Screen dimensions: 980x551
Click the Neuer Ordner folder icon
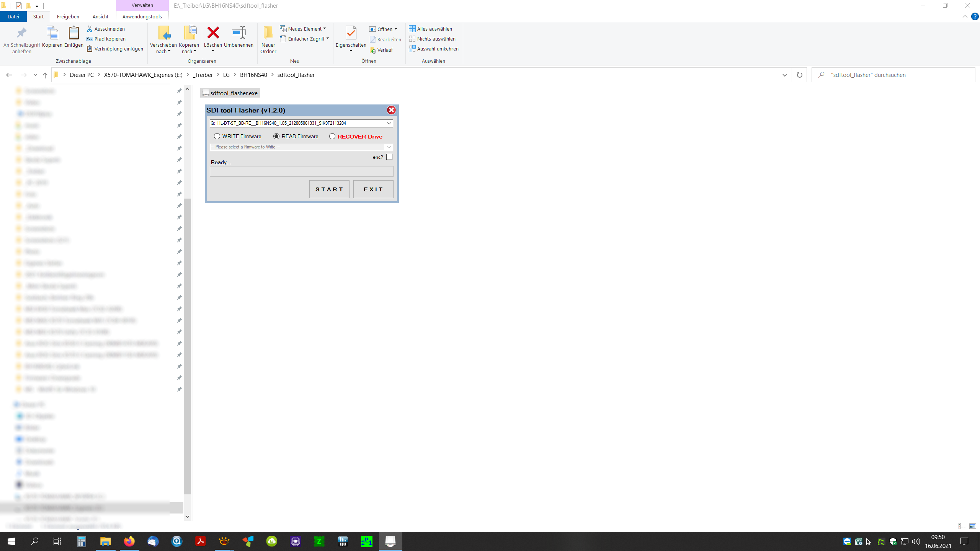[268, 33]
